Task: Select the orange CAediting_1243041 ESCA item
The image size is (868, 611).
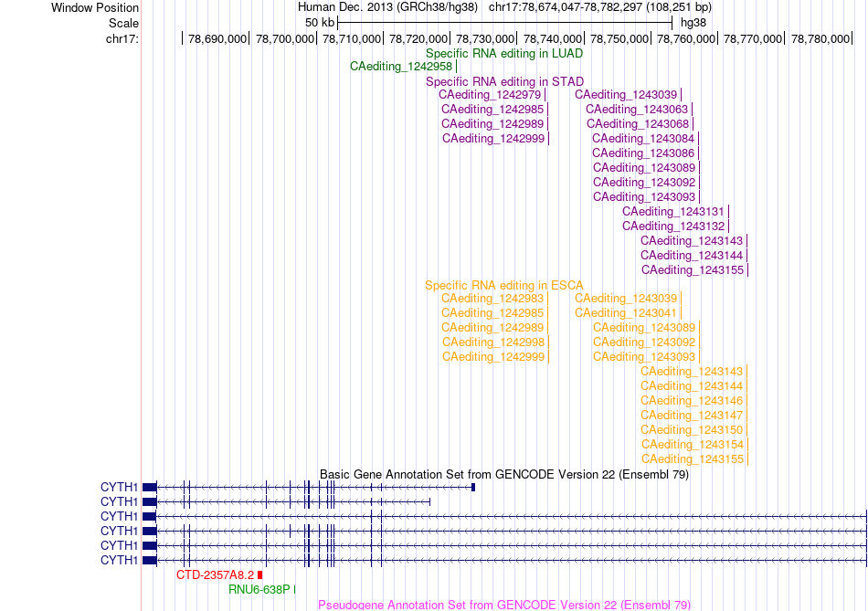Action: 626,313
